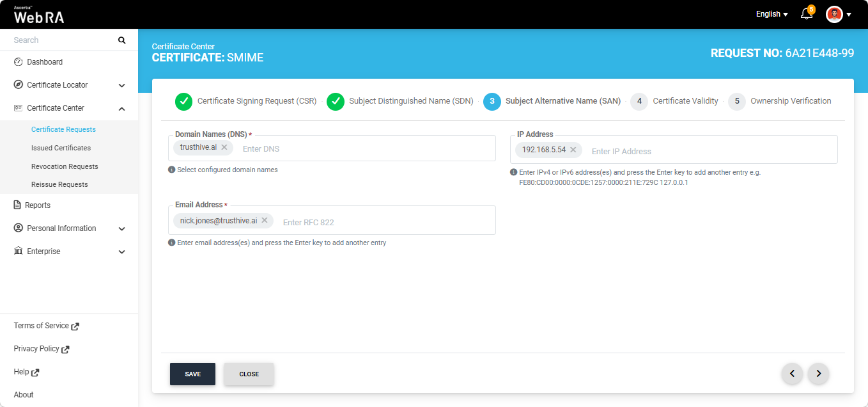Expand the Personal Information chevron
The width and height of the screenshot is (868, 407).
point(122,228)
